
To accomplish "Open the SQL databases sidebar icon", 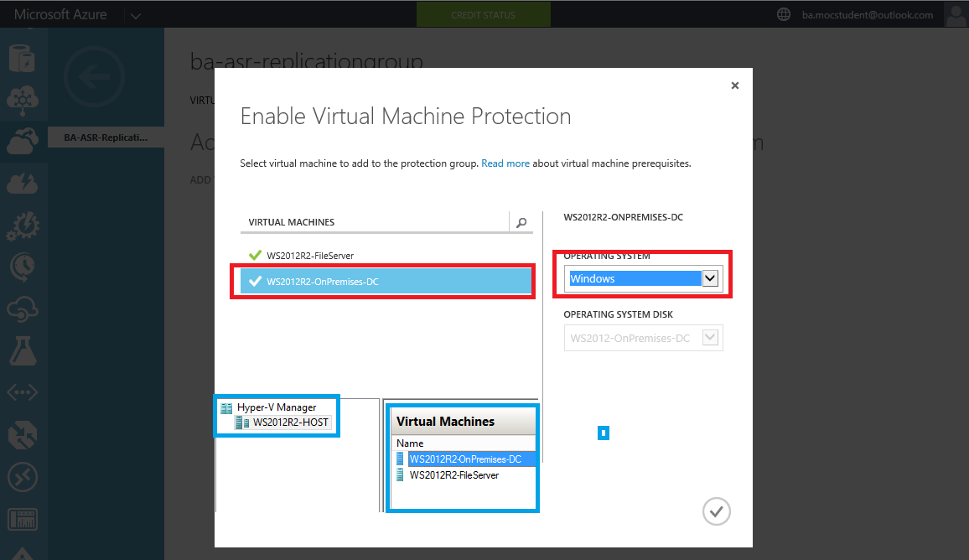I will pos(23,60).
